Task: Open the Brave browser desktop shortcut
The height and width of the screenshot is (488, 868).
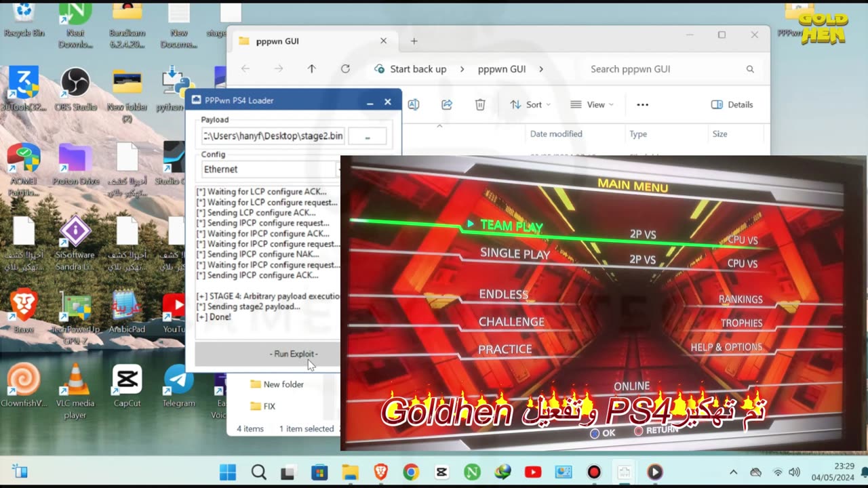Action: [x=24, y=312]
